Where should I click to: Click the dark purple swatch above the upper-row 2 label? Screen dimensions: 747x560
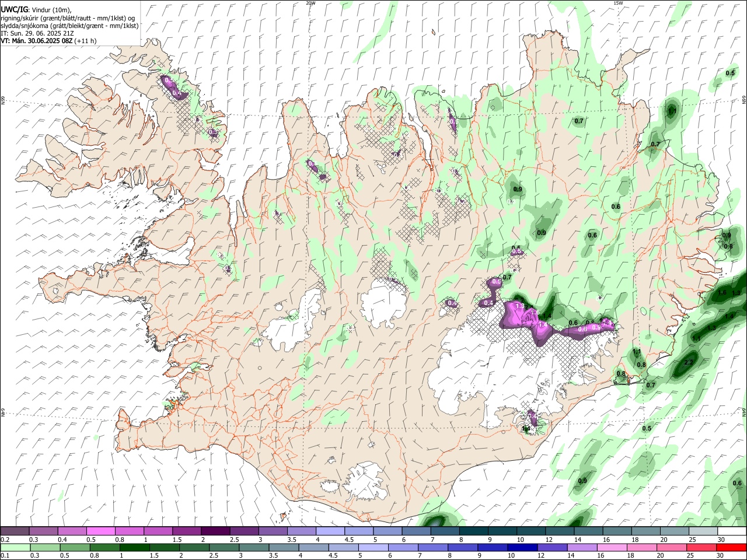point(215,531)
